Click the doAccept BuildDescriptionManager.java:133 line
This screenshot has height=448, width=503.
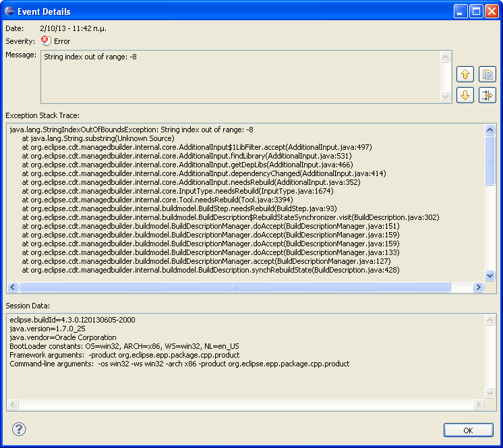[x=210, y=252]
